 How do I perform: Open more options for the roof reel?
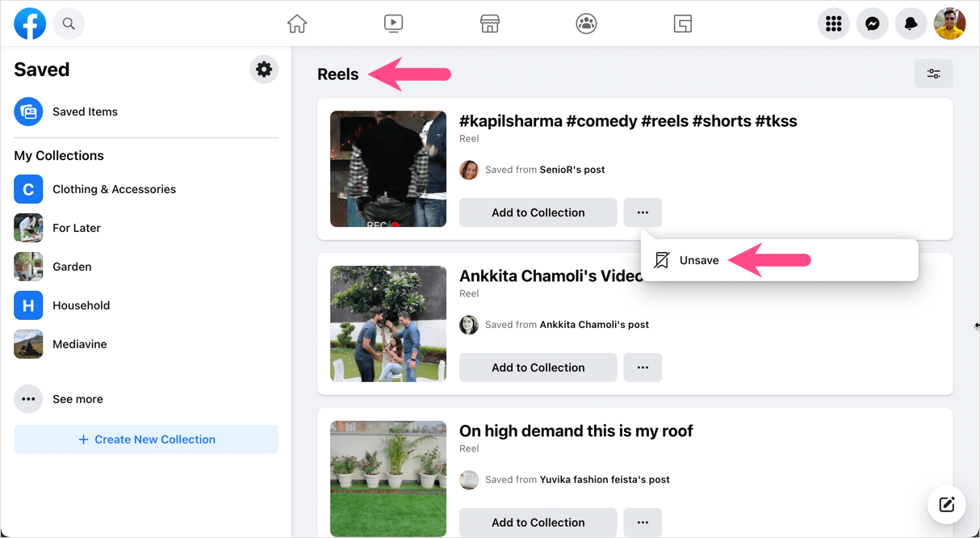pyautogui.click(x=643, y=523)
